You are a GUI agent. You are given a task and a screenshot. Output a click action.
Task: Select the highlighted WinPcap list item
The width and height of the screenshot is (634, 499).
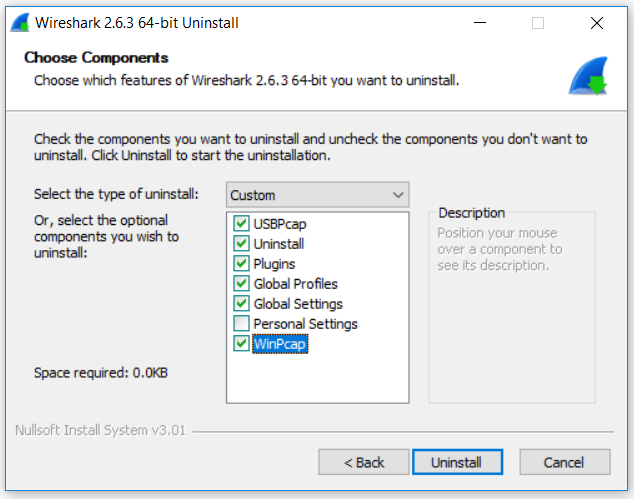pyautogui.click(x=280, y=344)
